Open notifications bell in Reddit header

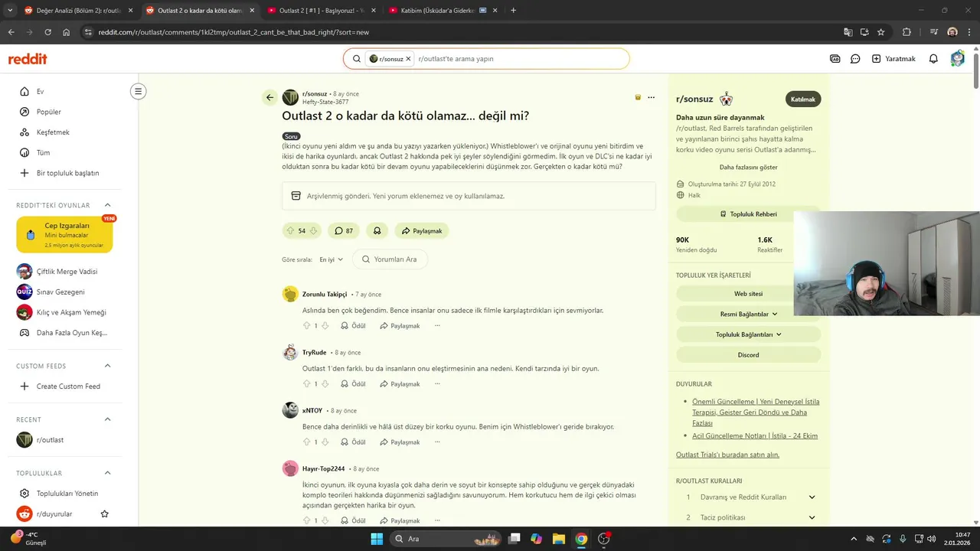pos(933,59)
